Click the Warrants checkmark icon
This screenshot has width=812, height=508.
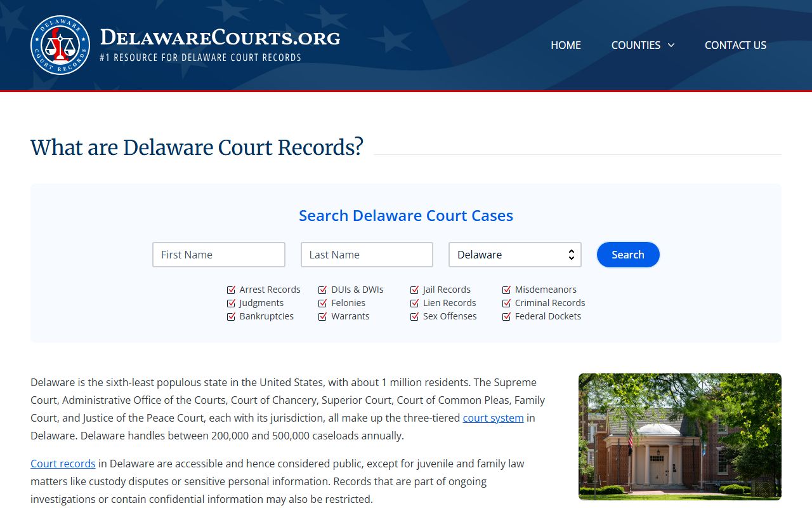(x=323, y=316)
